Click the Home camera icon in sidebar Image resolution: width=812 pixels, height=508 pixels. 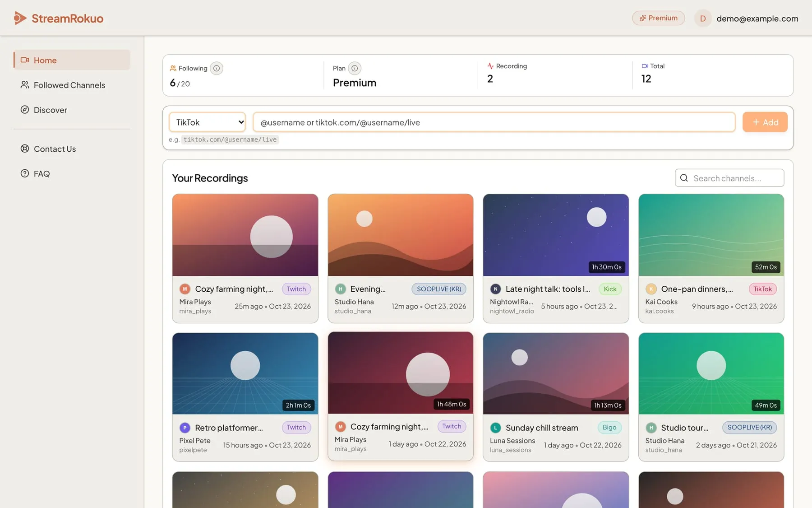click(x=25, y=60)
